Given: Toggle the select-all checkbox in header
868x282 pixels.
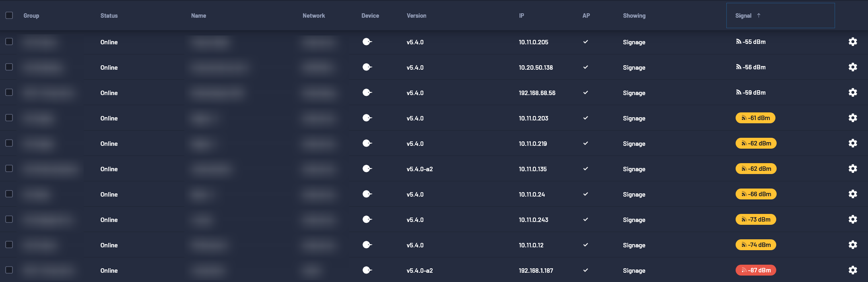Looking at the screenshot, I should coord(9,15).
